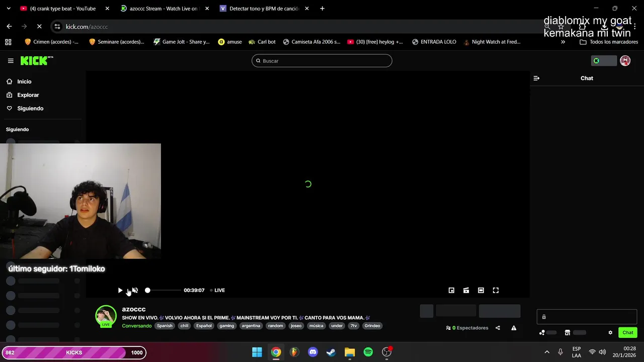Screen dimensions: 644x362
Task: Open the Kick sidebar hamburger menu
Action: (11, 61)
